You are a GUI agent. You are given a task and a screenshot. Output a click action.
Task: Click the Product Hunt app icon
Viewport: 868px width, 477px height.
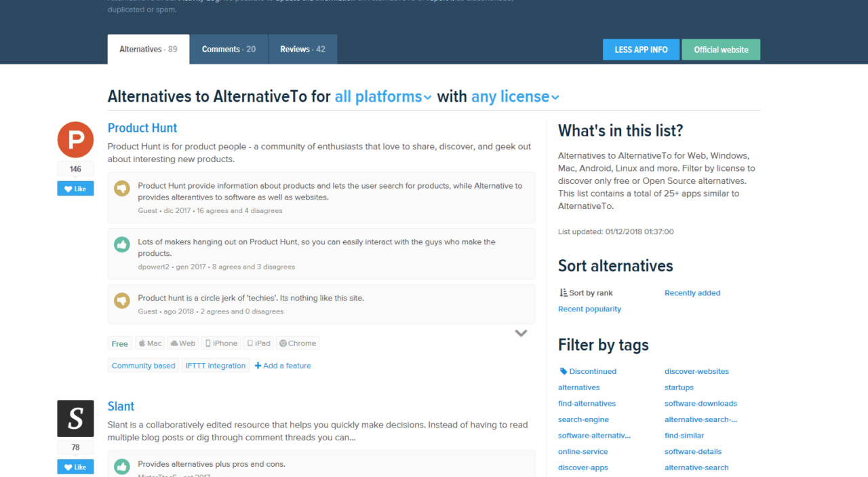[x=75, y=139]
